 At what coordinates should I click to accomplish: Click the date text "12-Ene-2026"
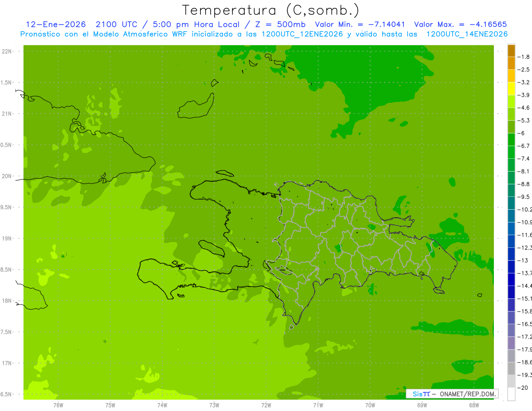click(x=55, y=24)
